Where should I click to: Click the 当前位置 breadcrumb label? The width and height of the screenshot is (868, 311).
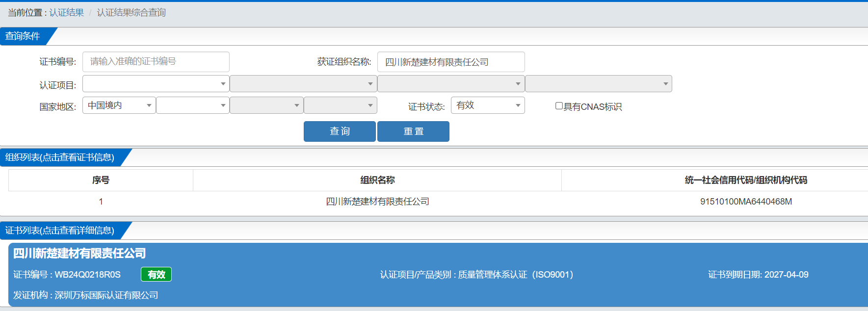click(x=27, y=13)
